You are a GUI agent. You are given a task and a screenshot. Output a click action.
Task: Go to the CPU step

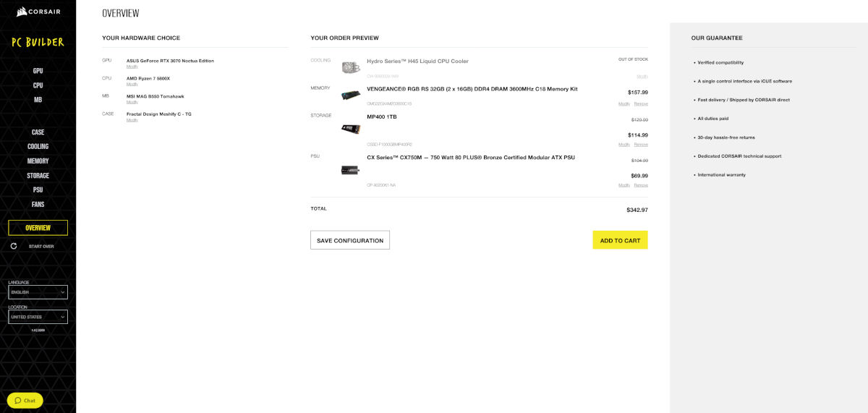click(x=38, y=85)
